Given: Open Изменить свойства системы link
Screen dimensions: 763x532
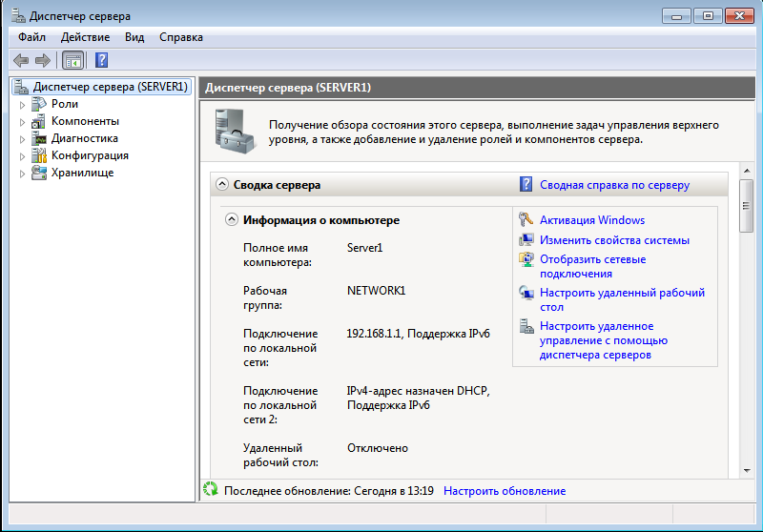Looking at the screenshot, I should 614,240.
